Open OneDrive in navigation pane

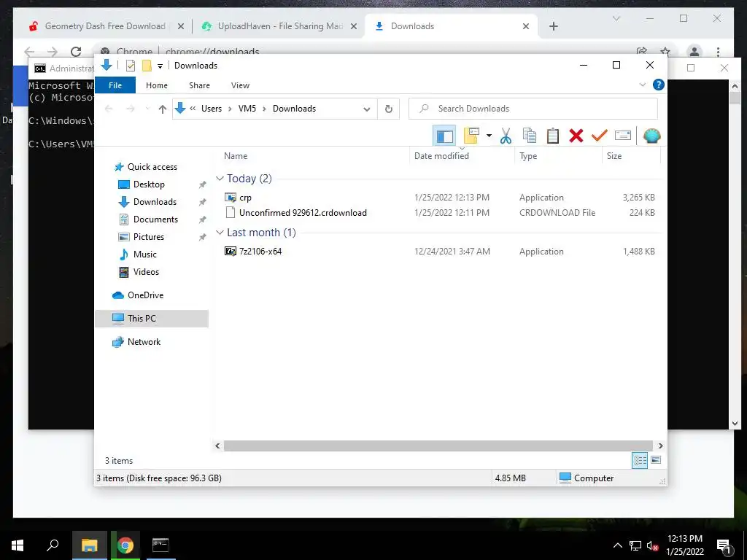tap(145, 295)
